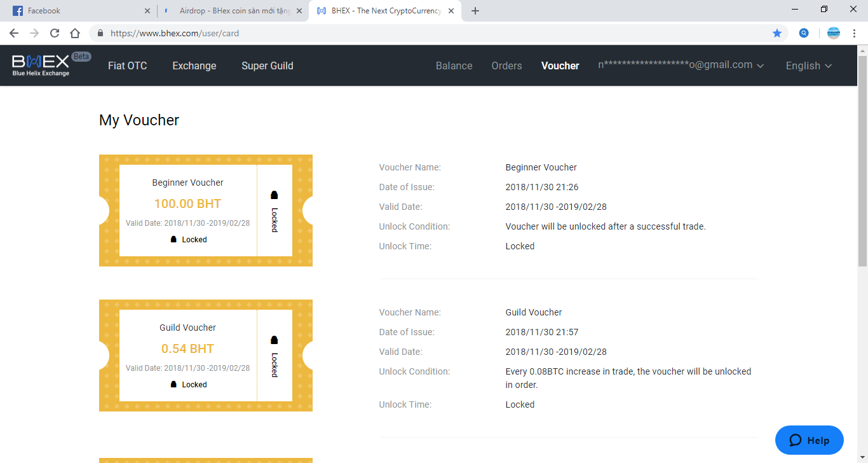Close the Airdrop BHex coin tab

(299, 11)
